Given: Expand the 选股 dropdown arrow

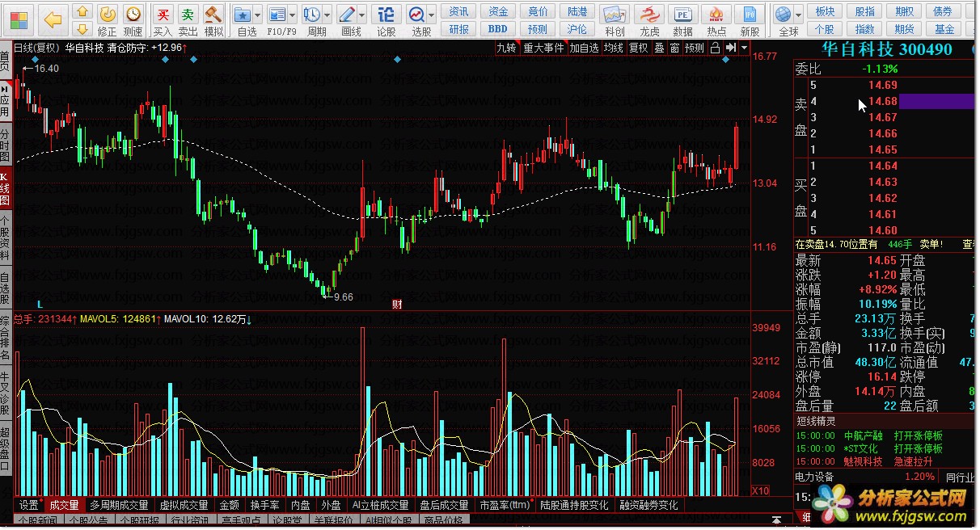Looking at the screenshot, I should (x=432, y=15).
